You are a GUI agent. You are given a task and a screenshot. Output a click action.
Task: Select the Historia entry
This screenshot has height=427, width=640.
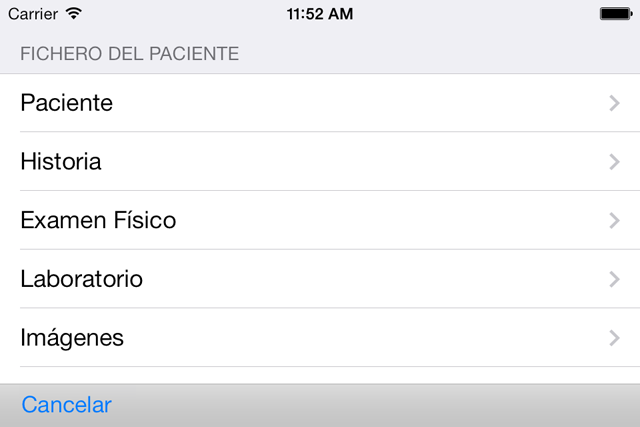(60, 162)
